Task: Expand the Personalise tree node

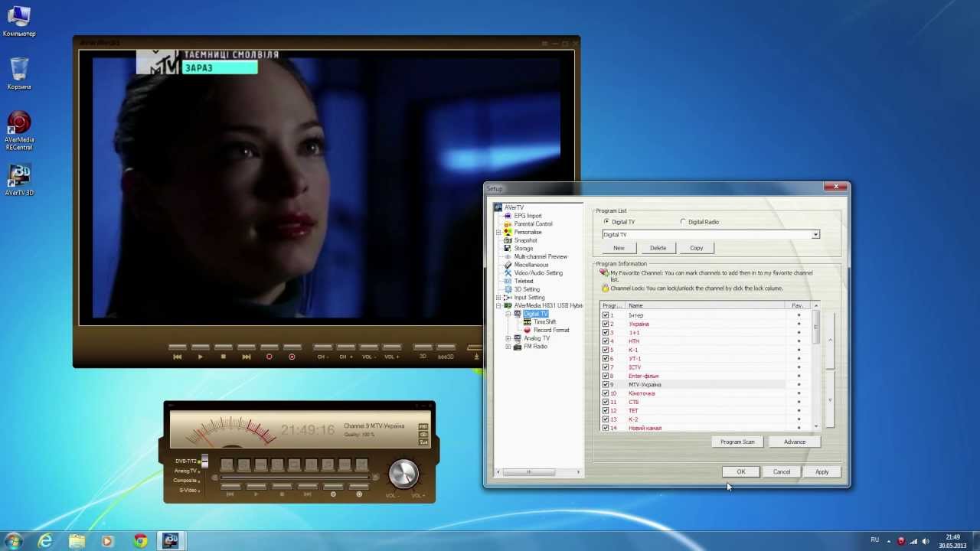Action: pos(498,232)
